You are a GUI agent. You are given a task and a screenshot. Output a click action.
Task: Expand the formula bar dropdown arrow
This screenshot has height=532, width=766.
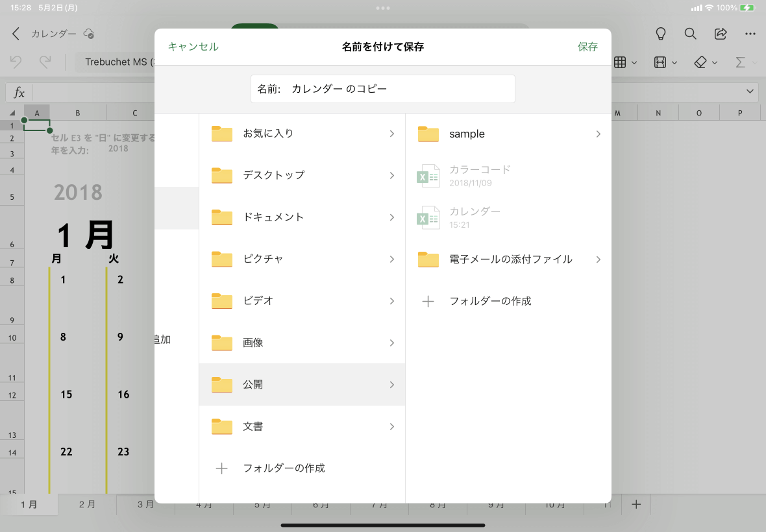coord(750,92)
